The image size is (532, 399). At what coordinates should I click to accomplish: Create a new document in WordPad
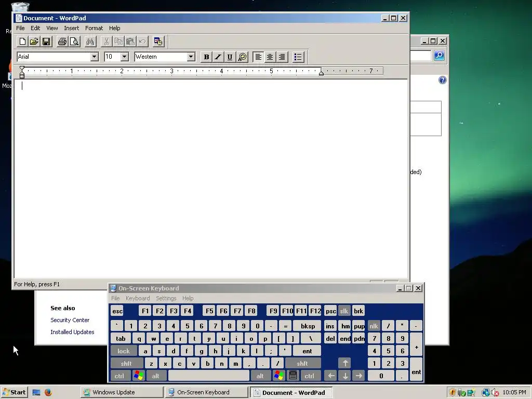22,42
